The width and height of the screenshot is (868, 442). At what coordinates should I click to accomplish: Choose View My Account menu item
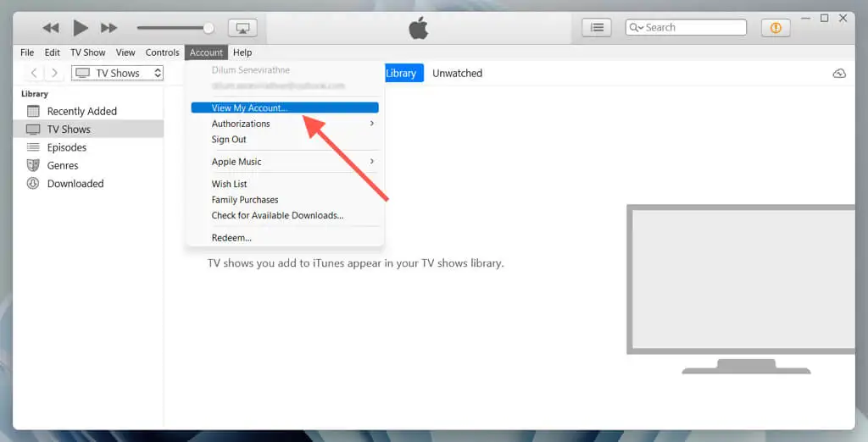point(285,108)
